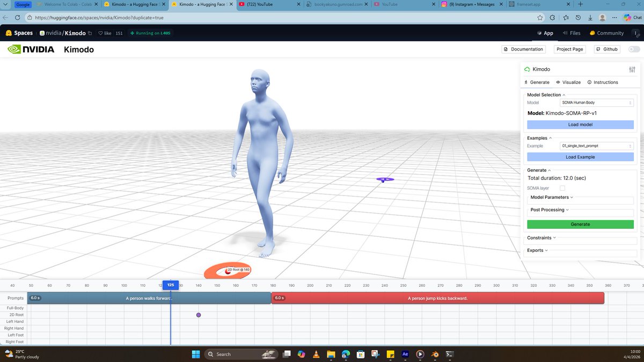The height and width of the screenshot is (362, 644).
Task: Switch to the Generate panel tab
Action: coord(537,82)
